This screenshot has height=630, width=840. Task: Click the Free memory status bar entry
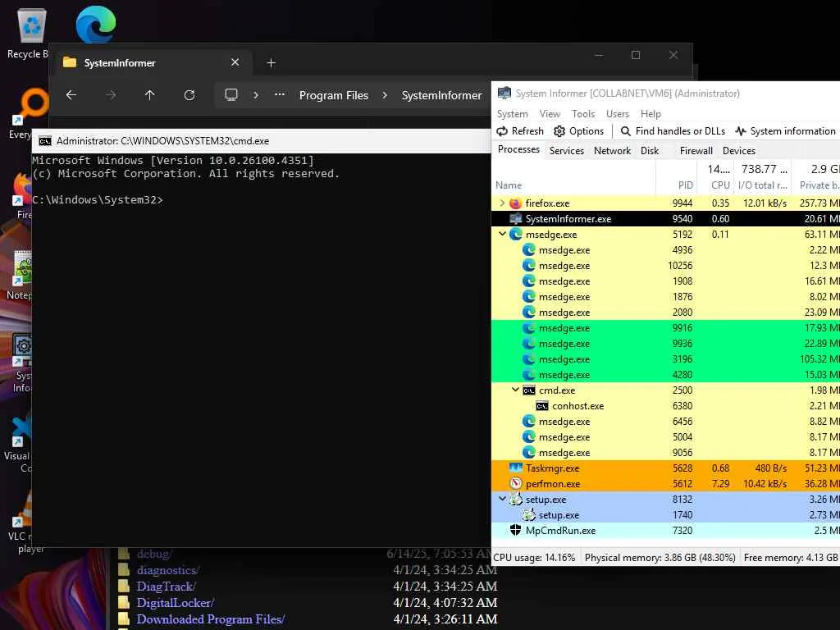tap(791, 558)
